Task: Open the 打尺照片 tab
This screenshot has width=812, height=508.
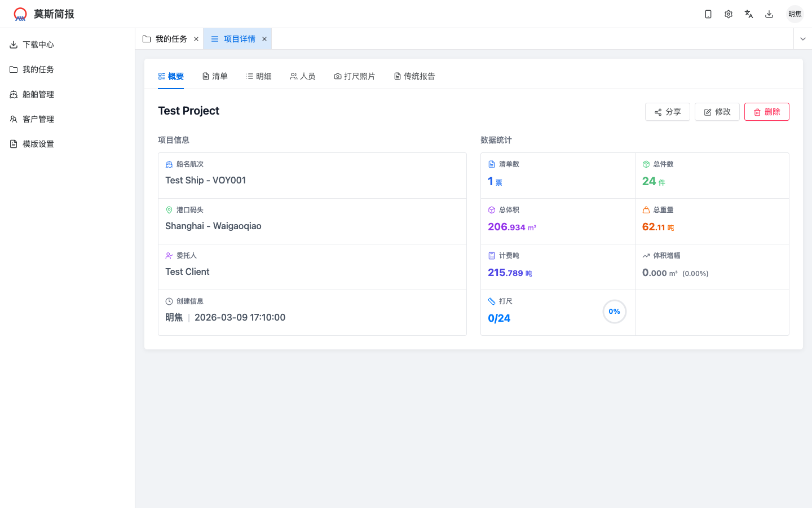Action: [x=355, y=76]
